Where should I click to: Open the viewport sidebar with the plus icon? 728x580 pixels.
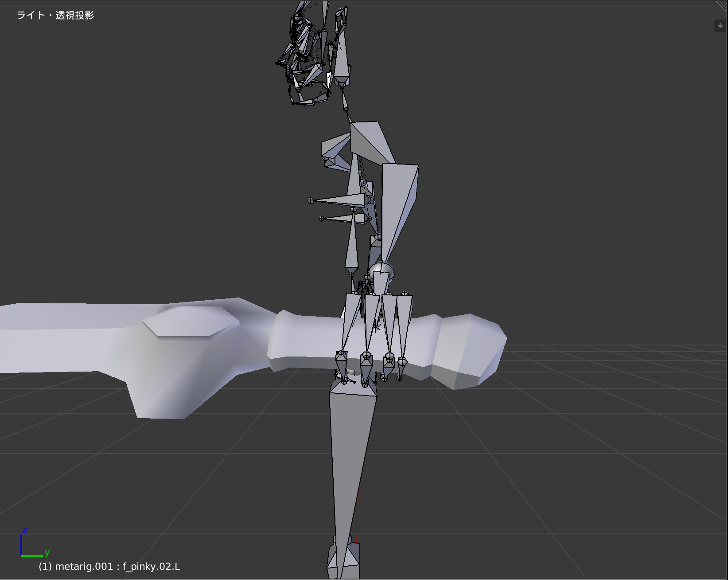720,25
